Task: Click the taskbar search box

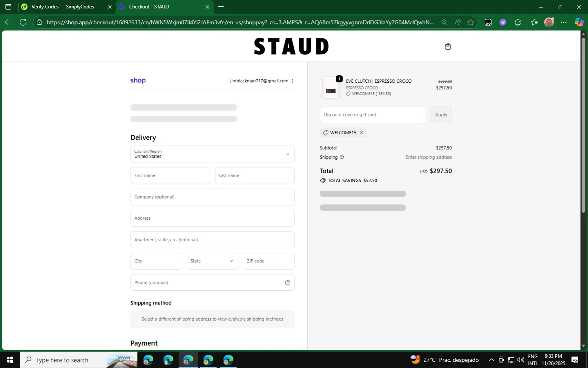Action: pyautogui.click(x=78, y=360)
